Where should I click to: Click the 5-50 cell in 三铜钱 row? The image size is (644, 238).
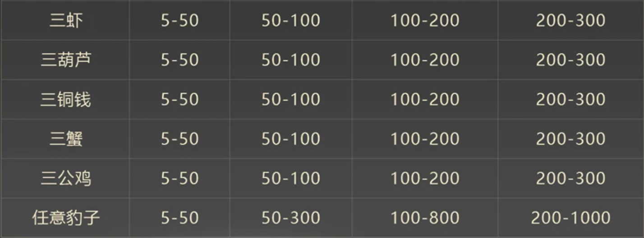click(180, 100)
